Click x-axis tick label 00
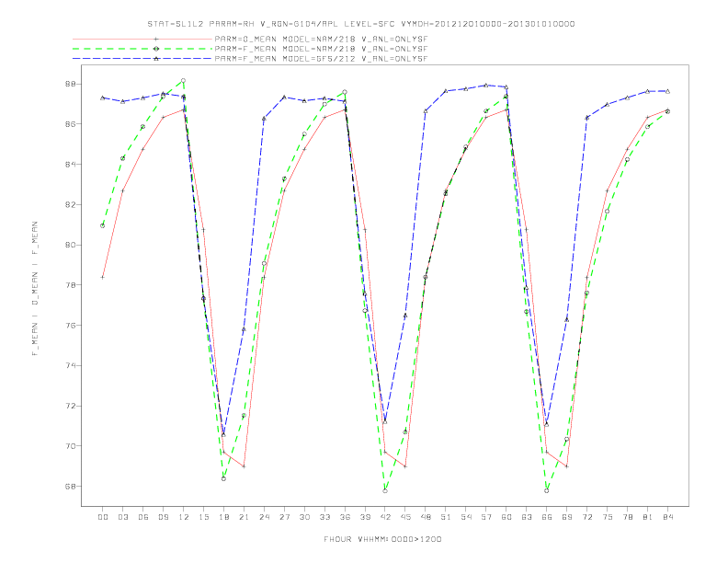This screenshot has width=728, height=563. pyautogui.click(x=103, y=517)
